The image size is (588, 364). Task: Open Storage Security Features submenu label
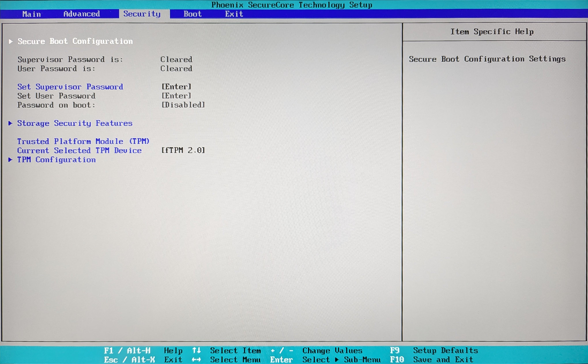coord(75,123)
